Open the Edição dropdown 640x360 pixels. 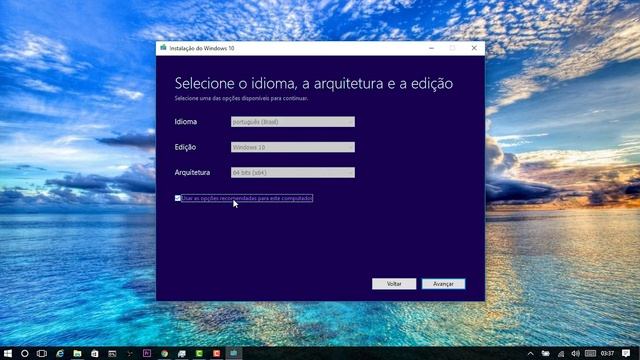click(293, 147)
